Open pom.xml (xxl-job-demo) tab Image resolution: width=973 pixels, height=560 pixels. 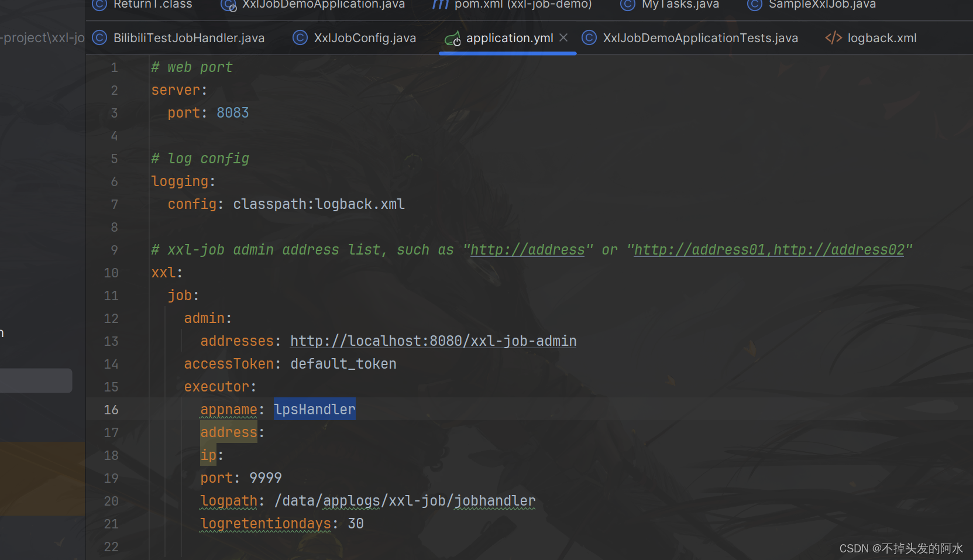pos(523,5)
